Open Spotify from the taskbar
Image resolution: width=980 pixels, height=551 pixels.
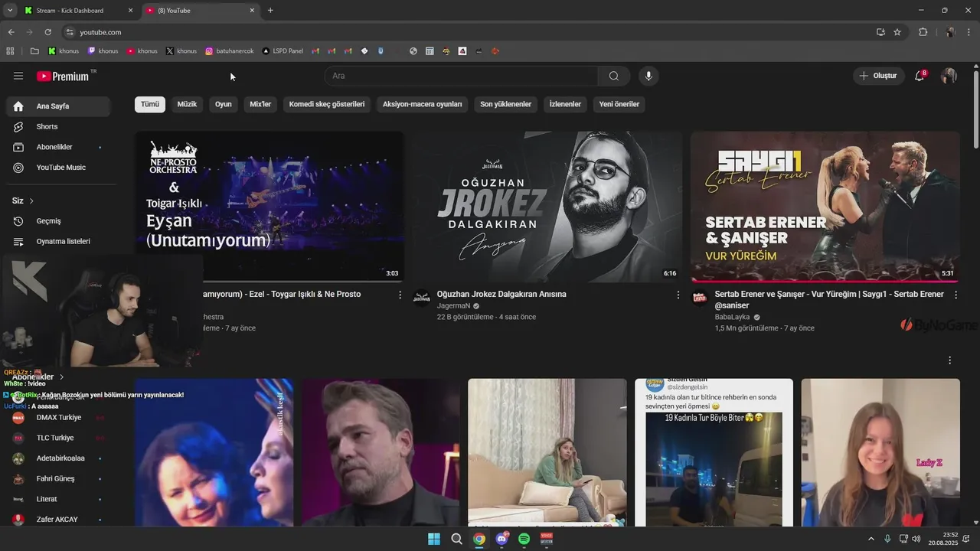(524, 539)
